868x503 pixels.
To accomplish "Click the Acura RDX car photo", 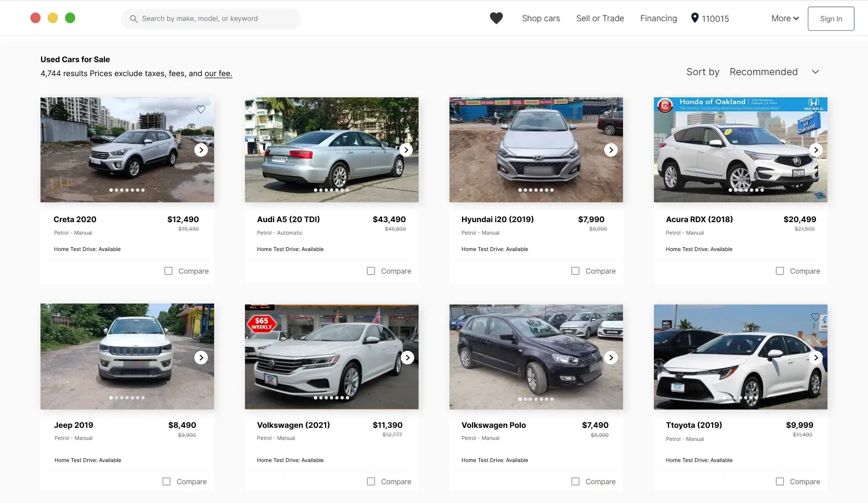I will point(741,150).
